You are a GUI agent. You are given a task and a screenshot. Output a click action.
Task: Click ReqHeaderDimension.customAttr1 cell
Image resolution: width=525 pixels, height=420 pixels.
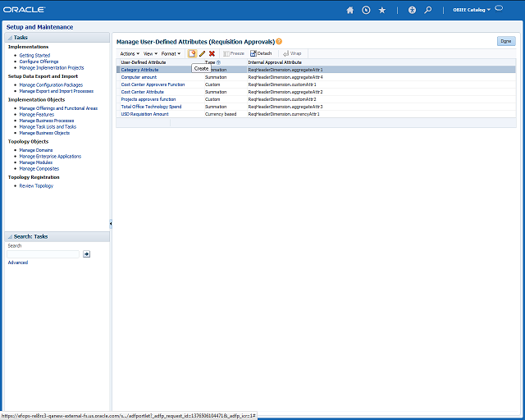pyautogui.click(x=282, y=84)
